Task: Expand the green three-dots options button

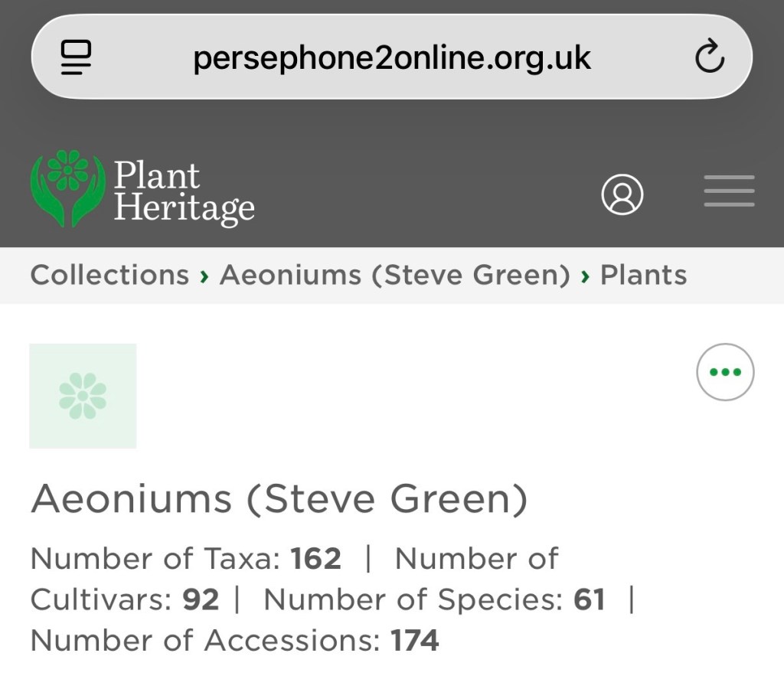Action: click(x=725, y=373)
